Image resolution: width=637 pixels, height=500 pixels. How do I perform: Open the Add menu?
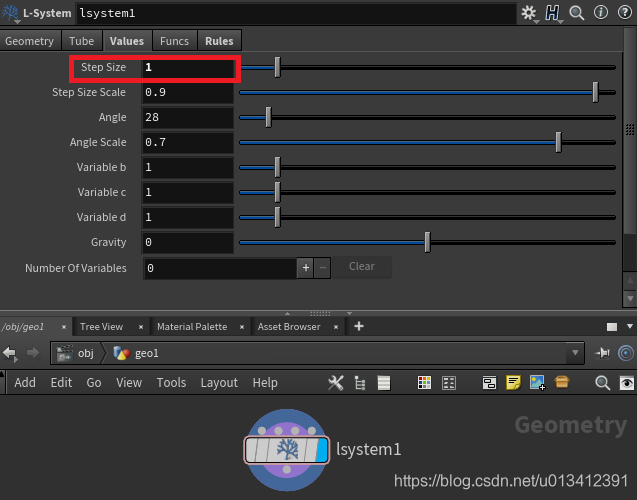click(25, 383)
